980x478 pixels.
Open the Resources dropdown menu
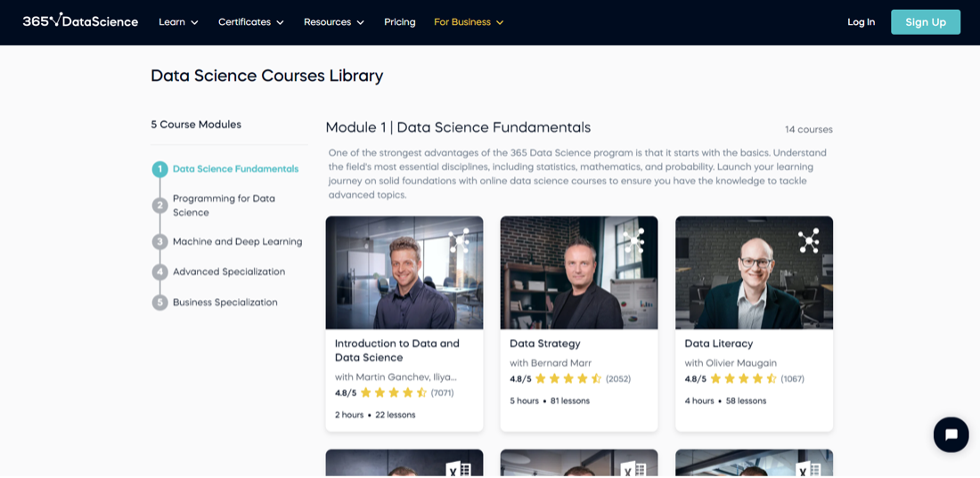(x=333, y=22)
